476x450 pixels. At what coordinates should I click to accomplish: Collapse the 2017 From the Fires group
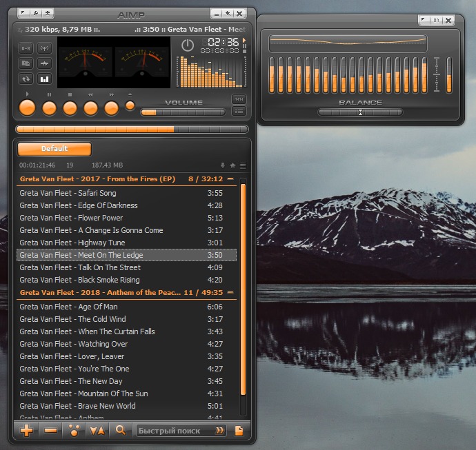pyautogui.click(x=230, y=179)
